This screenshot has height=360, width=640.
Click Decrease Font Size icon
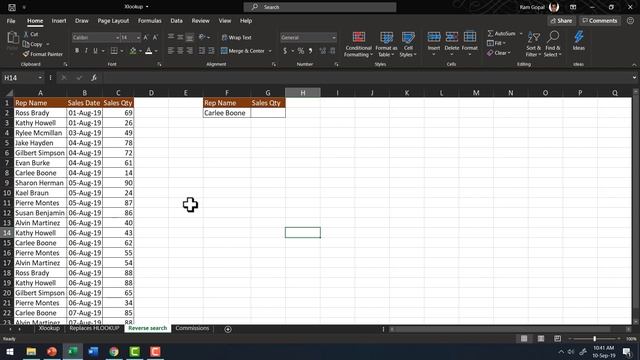coord(155,38)
